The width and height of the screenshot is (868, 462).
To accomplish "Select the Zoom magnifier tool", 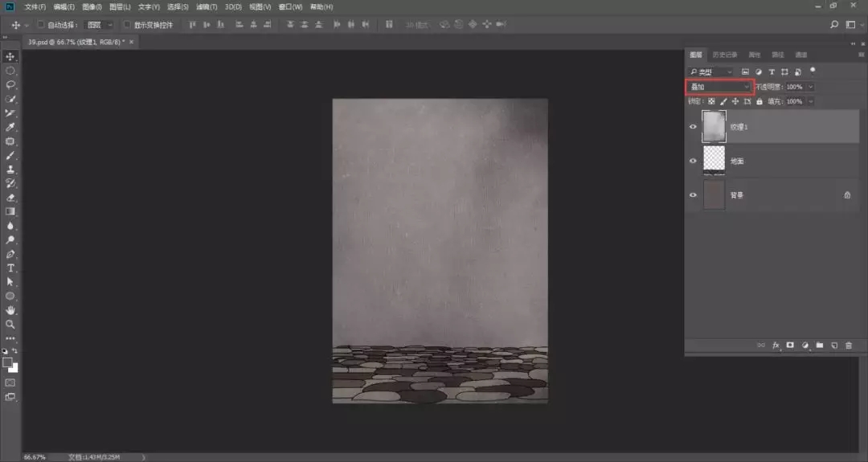I will pyautogui.click(x=10, y=324).
